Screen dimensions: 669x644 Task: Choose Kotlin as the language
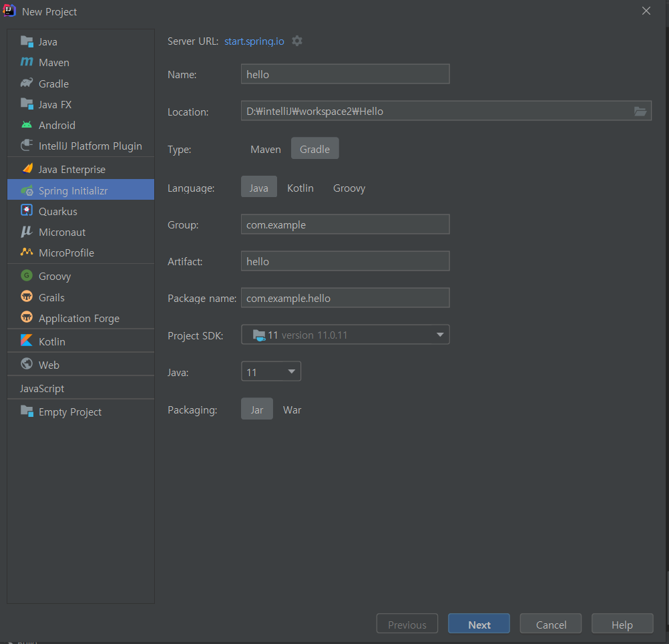tap(300, 188)
